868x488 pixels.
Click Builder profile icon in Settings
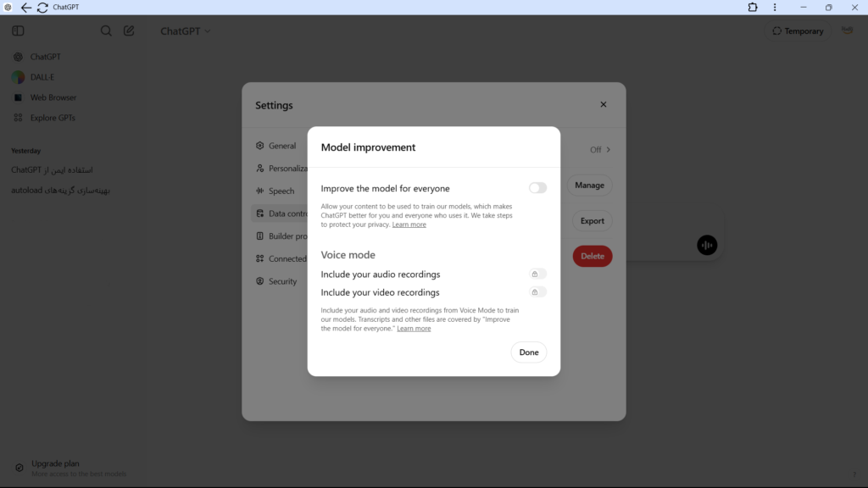(259, 236)
